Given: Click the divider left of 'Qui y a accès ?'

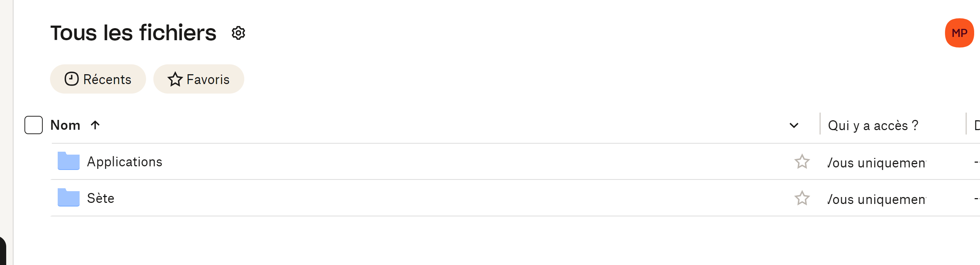Looking at the screenshot, I should (x=820, y=124).
